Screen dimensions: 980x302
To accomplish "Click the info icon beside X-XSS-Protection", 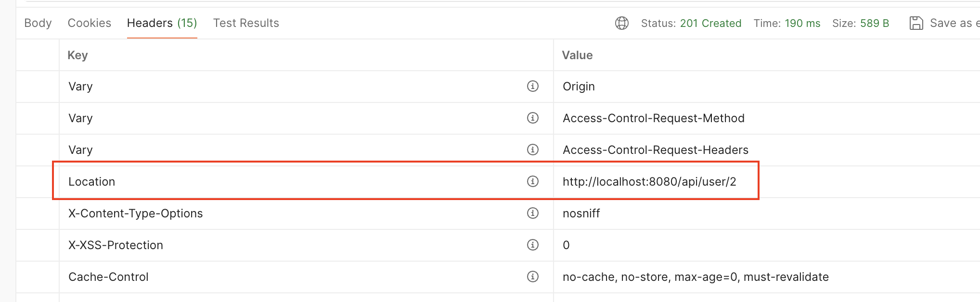I will (531, 245).
